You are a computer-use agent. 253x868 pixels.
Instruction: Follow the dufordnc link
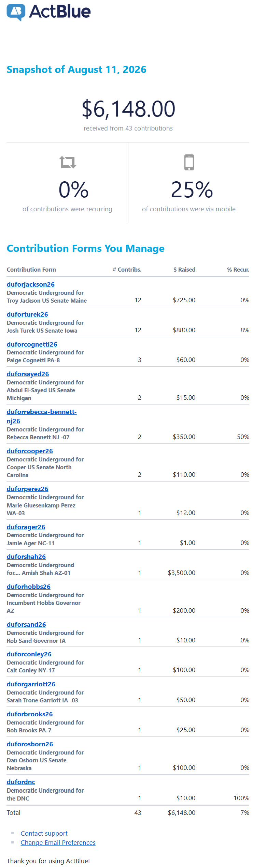[21, 782]
